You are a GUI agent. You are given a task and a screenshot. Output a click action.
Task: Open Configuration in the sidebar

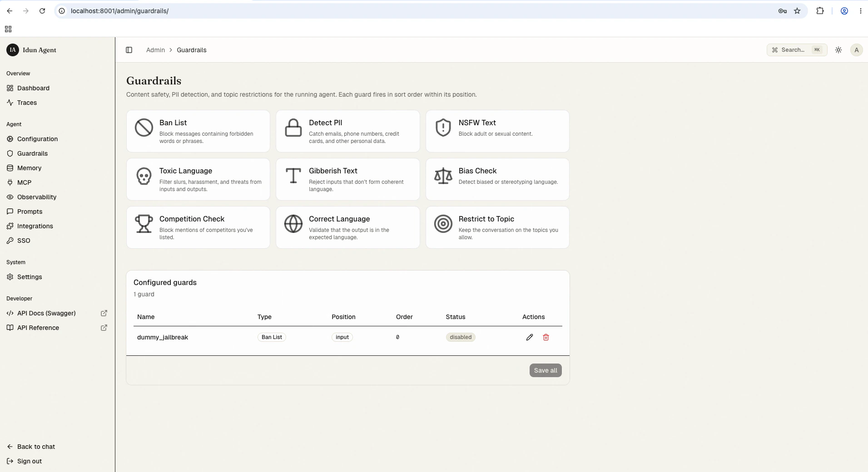57,139
